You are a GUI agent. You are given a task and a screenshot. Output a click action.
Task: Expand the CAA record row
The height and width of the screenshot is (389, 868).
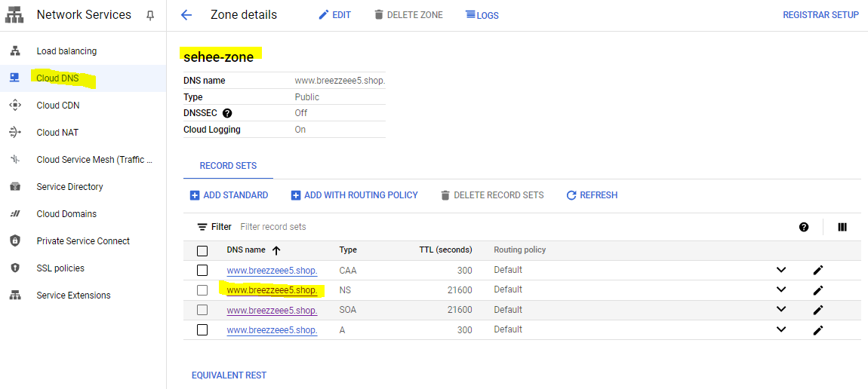[x=781, y=270]
